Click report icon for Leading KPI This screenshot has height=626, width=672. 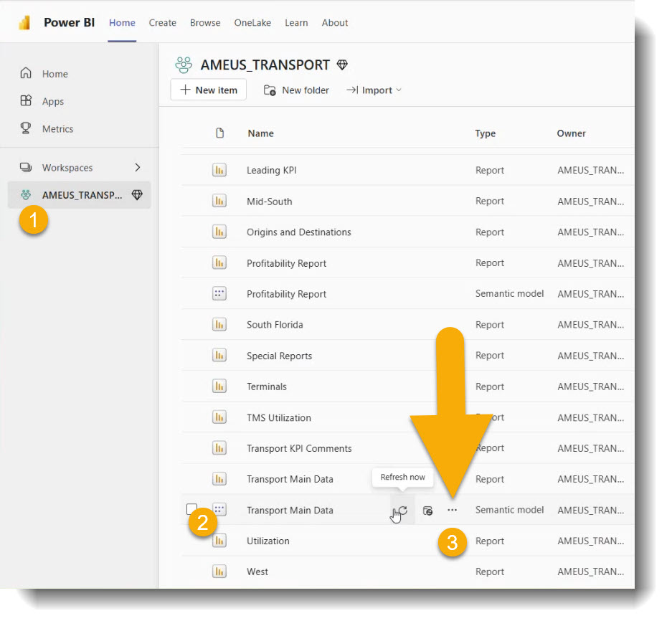pyautogui.click(x=219, y=170)
